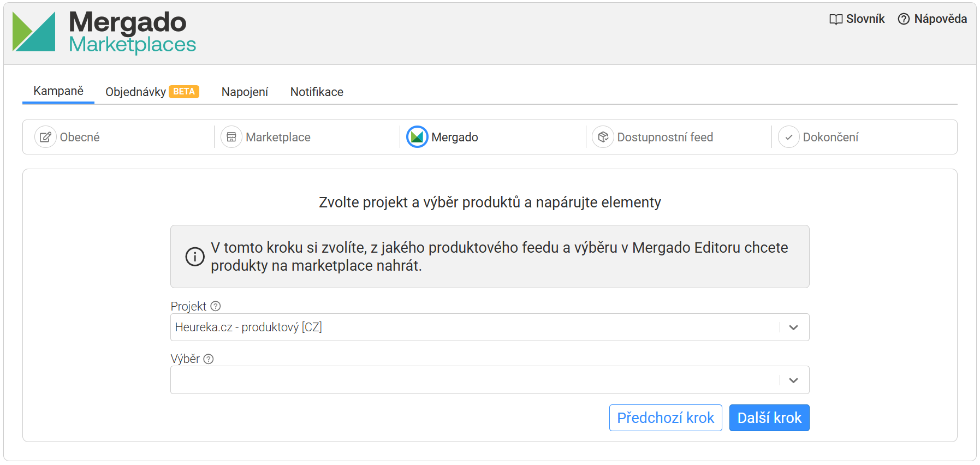Click the info icon in notice box

[195, 257]
